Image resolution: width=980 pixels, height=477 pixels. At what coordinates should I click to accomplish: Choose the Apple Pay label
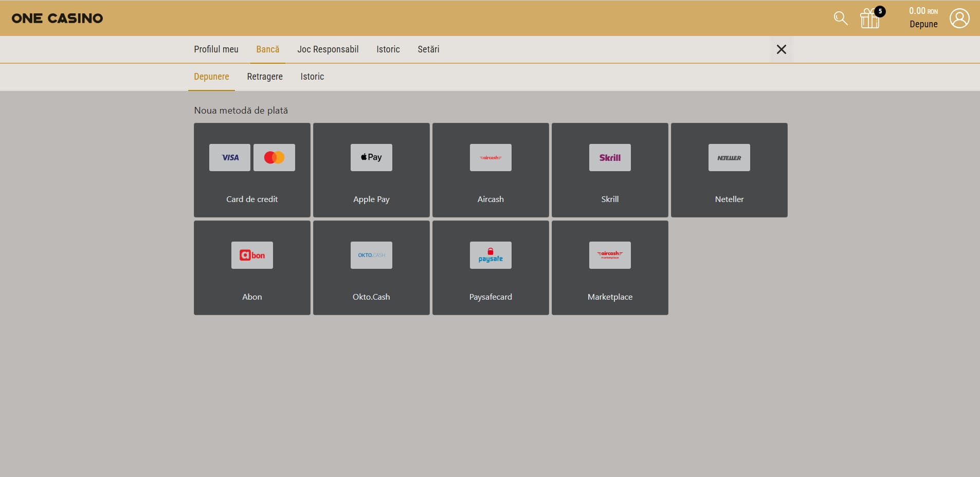click(371, 199)
